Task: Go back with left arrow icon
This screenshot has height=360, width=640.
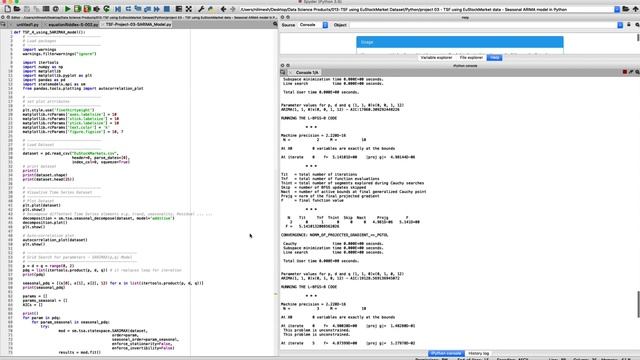Action: (223, 9)
